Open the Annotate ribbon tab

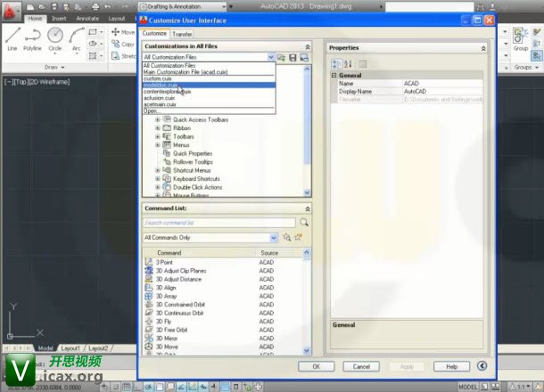(x=87, y=19)
